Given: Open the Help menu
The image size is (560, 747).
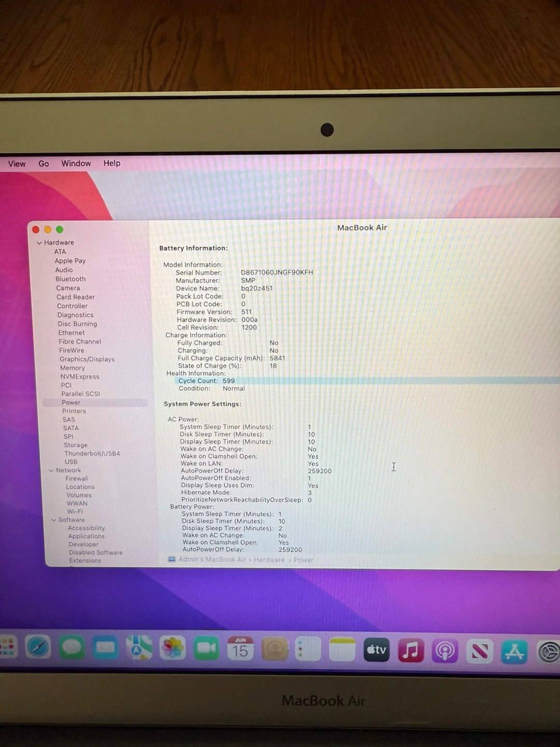Looking at the screenshot, I should [x=111, y=163].
